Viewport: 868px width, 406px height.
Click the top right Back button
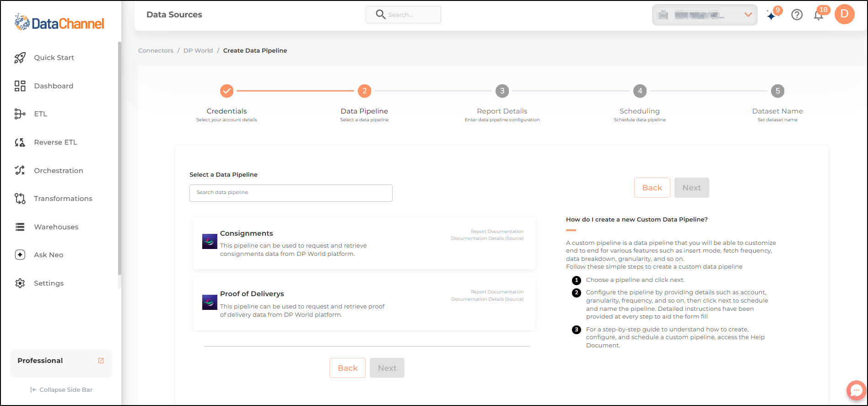[x=652, y=188]
